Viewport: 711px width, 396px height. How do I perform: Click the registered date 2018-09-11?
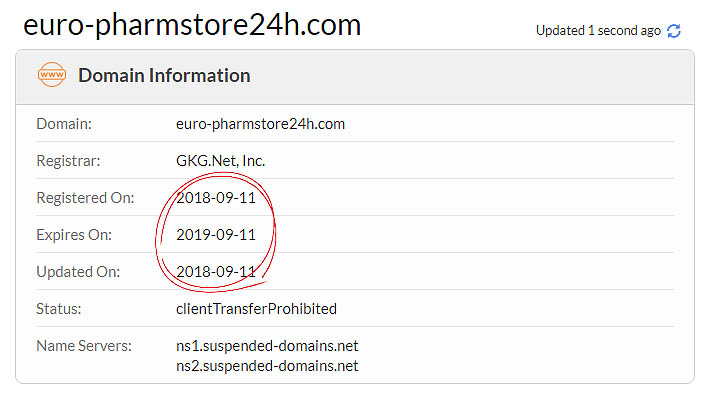pos(216,198)
